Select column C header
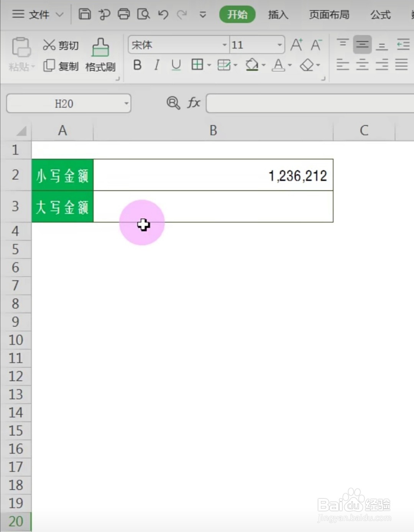 point(364,131)
